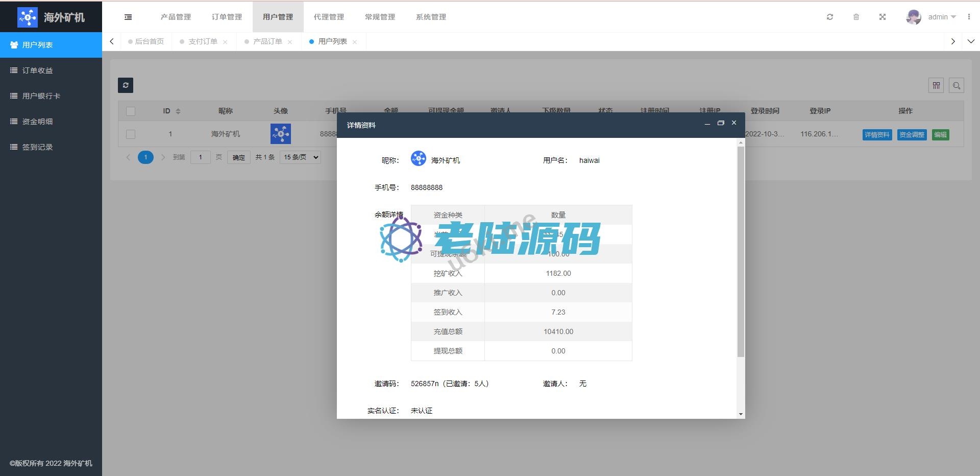This screenshot has width=980, height=476.
Task: Click the dialog's vertical scrollbar
Action: (741, 250)
